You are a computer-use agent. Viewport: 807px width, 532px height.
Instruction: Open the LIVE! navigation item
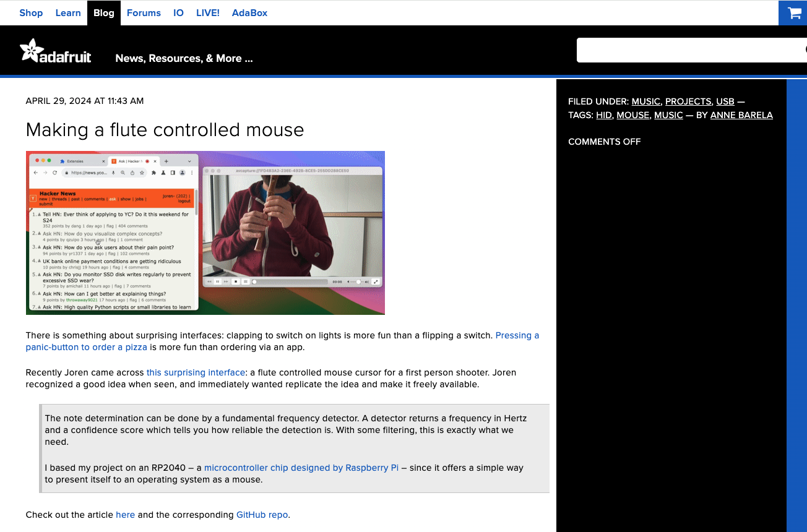(x=208, y=13)
